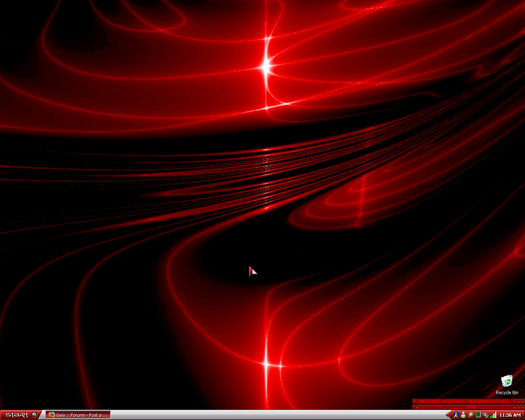Click the rightmost button on the song title bar

point(522,401)
